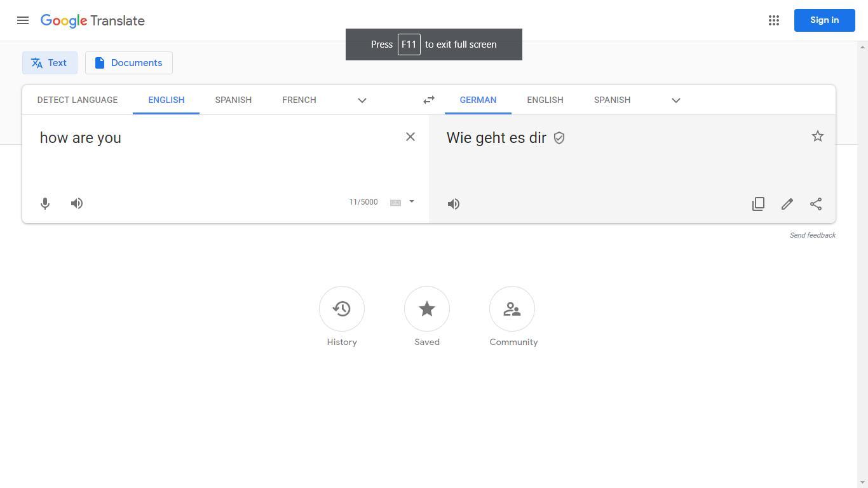The height and width of the screenshot is (488, 868).
Task: Share the translation
Action: point(816,204)
